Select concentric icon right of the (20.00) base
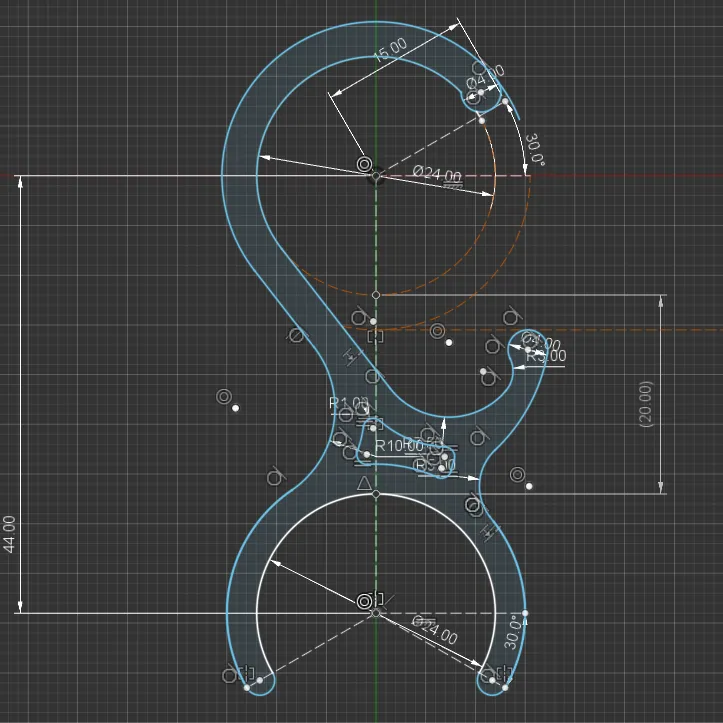This screenshot has height=723, width=723. (517, 475)
